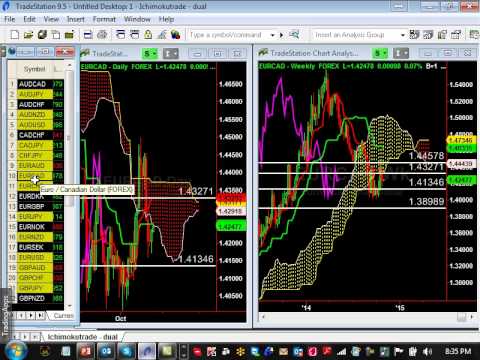Click the first icon right of Analysis Group box

coord(414,34)
